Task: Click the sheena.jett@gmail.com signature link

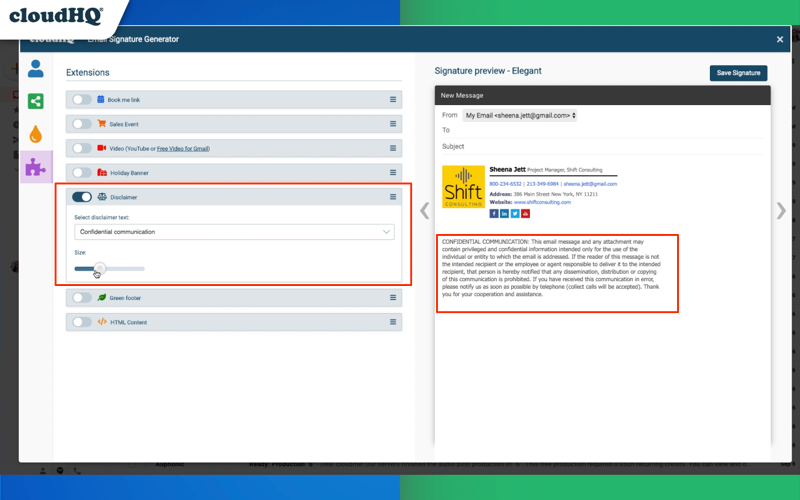Action: 590,184
